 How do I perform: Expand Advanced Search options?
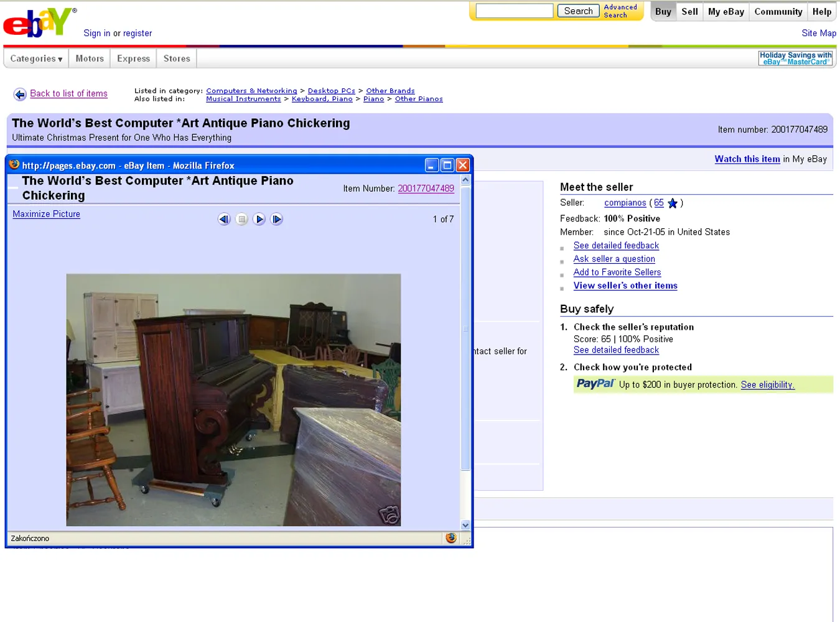click(620, 11)
